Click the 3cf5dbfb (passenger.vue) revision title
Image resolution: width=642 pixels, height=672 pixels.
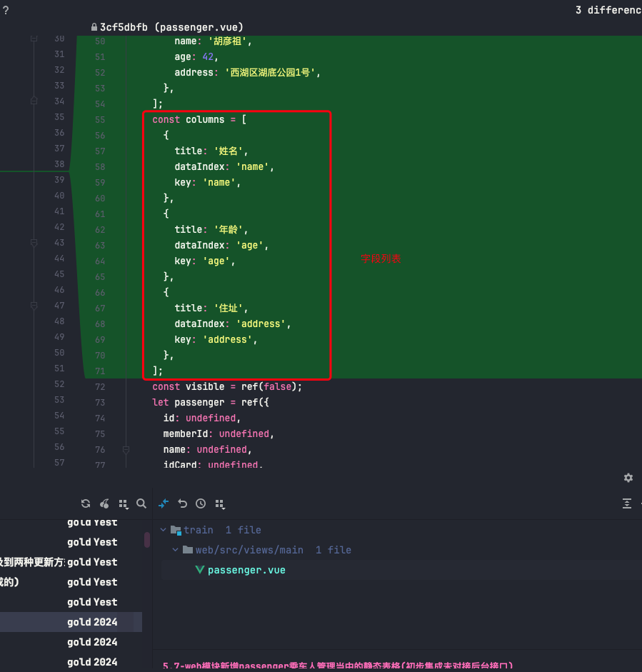pyautogui.click(x=171, y=27)
